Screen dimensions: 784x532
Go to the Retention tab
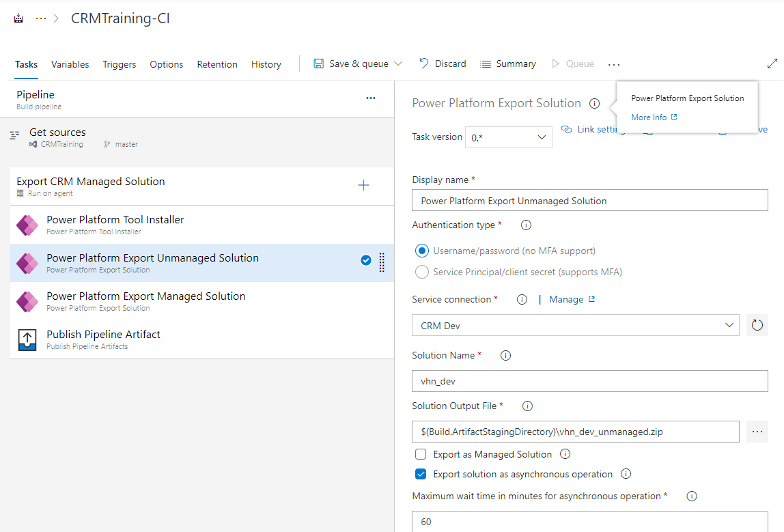(217, 64)
